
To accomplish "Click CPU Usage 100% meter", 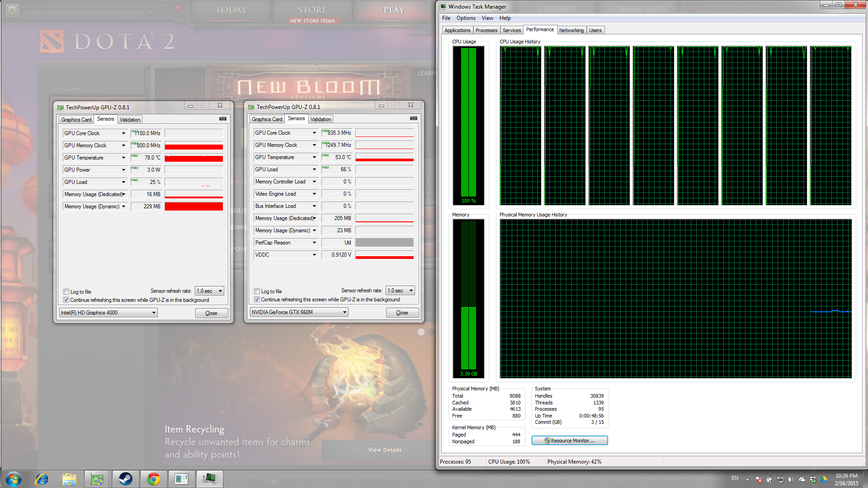I will [468, 126].
